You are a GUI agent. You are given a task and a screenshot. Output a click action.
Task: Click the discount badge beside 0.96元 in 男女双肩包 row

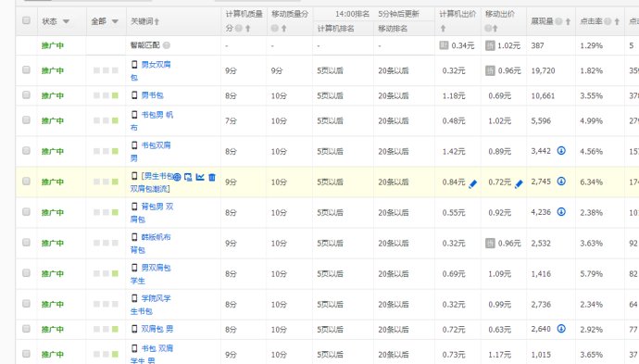coord(490,70)
